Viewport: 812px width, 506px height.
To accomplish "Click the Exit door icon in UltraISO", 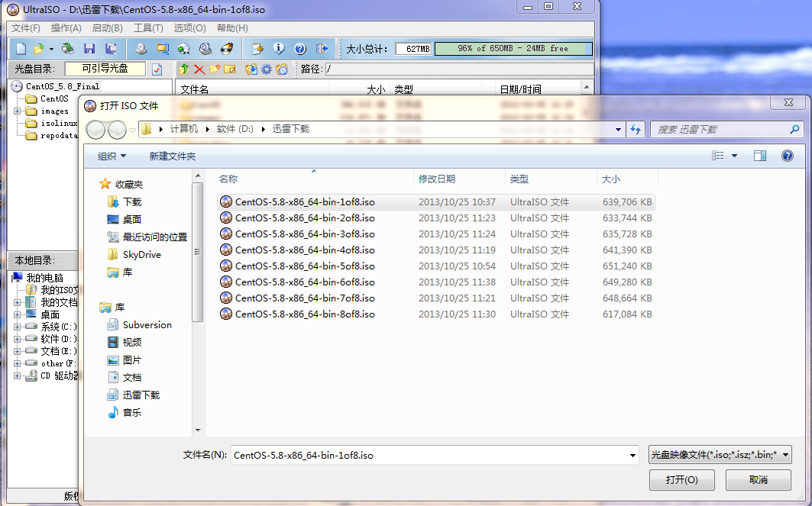I will coord(322,49).
